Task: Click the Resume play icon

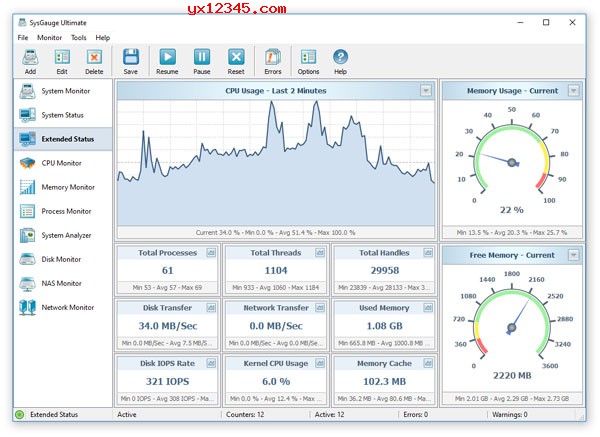Action: pos(167,57)
